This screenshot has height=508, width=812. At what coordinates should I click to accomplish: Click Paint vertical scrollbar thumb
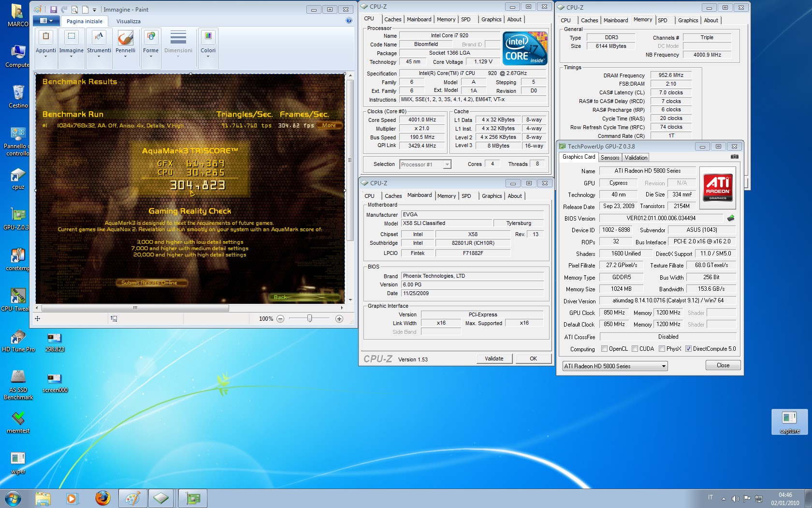[350, 160]
